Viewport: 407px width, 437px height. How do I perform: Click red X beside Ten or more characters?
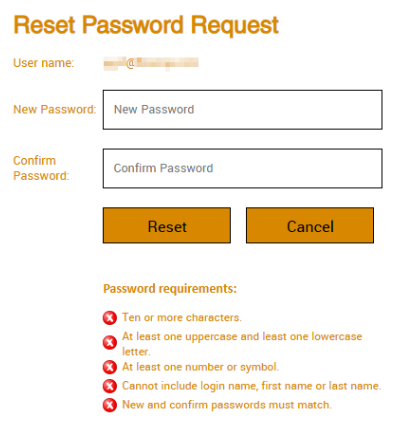[x=110, y=318]
